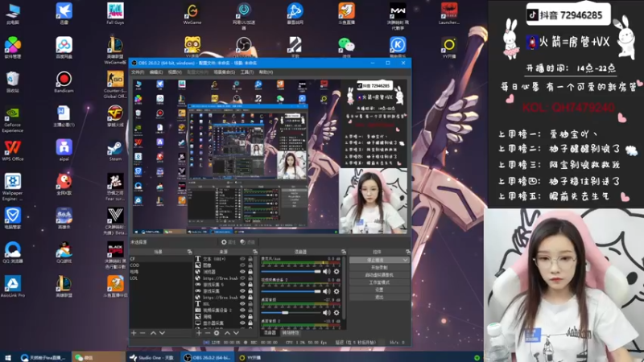Screen dimensions: 644x362
Task: Pop out the 控件 dock panel
Action: pos(407,252)
